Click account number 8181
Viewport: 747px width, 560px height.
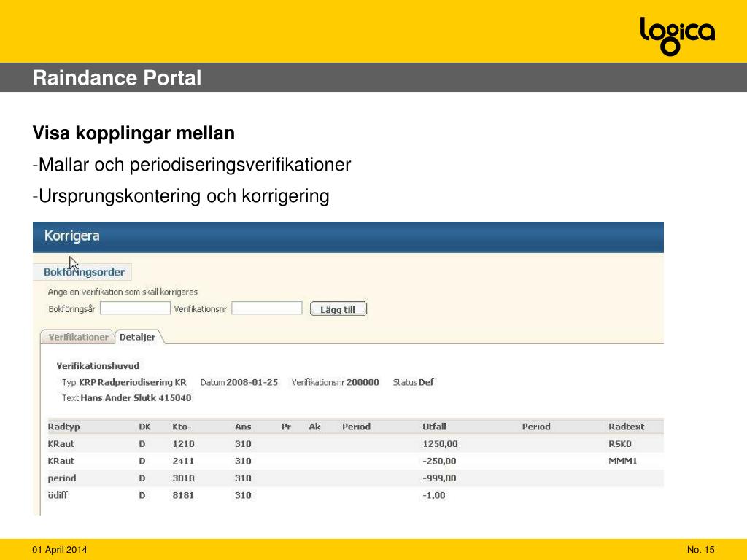183,495
